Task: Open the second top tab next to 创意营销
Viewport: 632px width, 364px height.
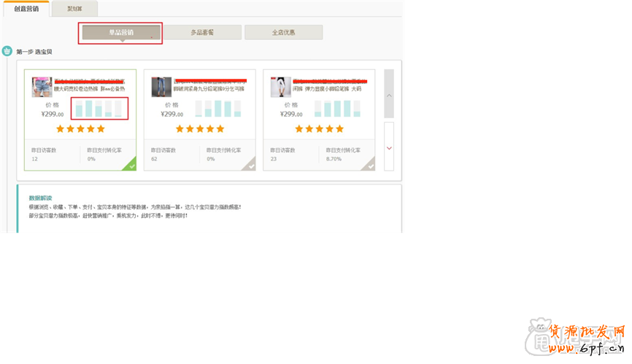Action: 74,9
